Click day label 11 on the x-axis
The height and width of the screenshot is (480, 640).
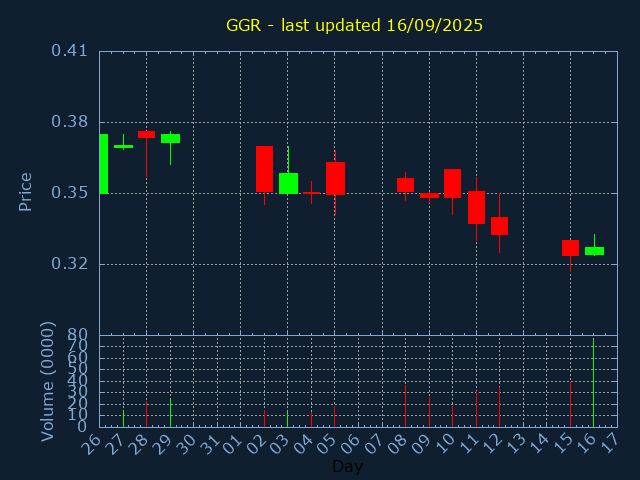pyautogui.click(x=467, y=444)
